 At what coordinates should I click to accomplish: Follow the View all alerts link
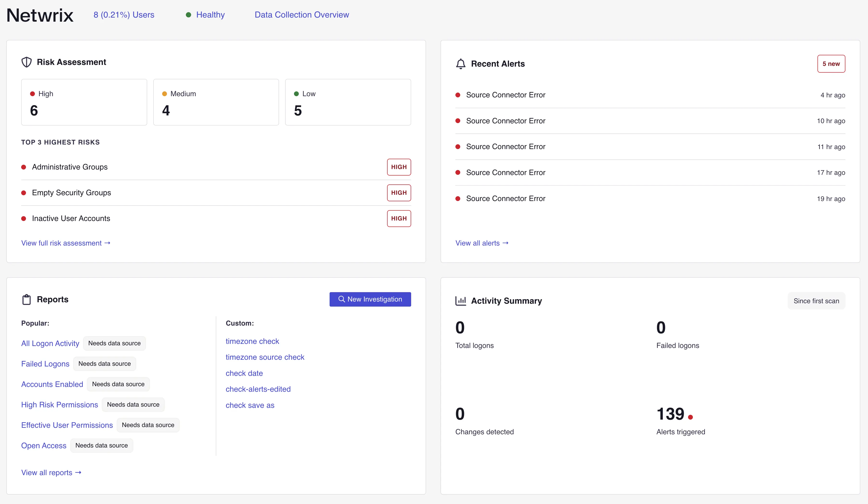pyautogui.click(x=482, y=243)
